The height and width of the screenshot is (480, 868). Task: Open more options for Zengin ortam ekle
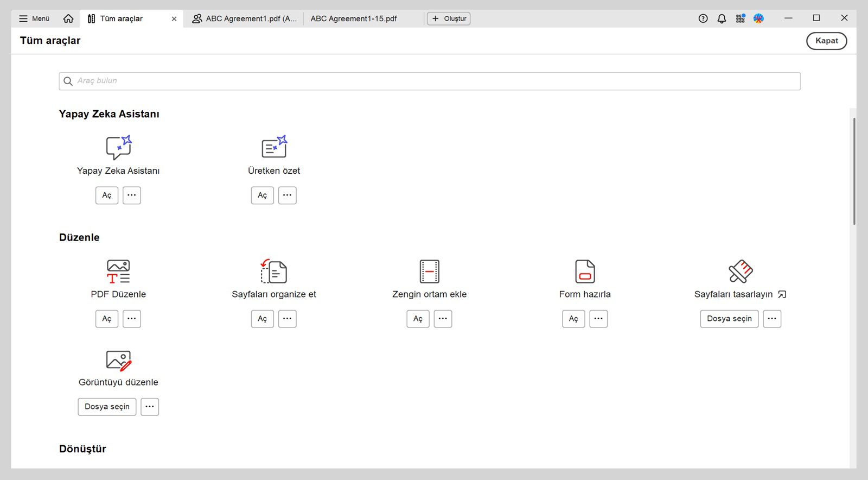pyautogui.click(x=443, y=319)
